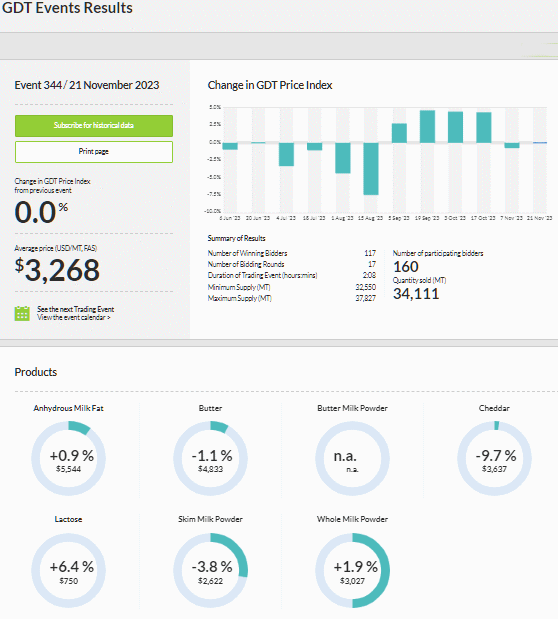The height and width of the screenshot is (619, 558).
Task: Click the 34,111 quantity sold value
Action: 416,294
